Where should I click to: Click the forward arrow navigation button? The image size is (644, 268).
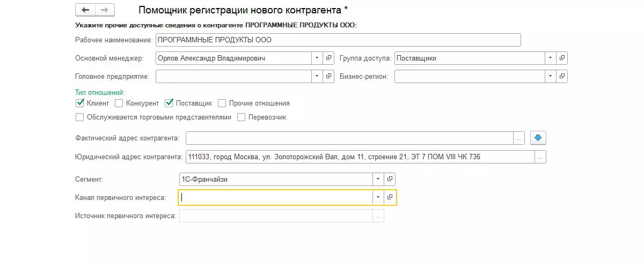coord(105,10)
